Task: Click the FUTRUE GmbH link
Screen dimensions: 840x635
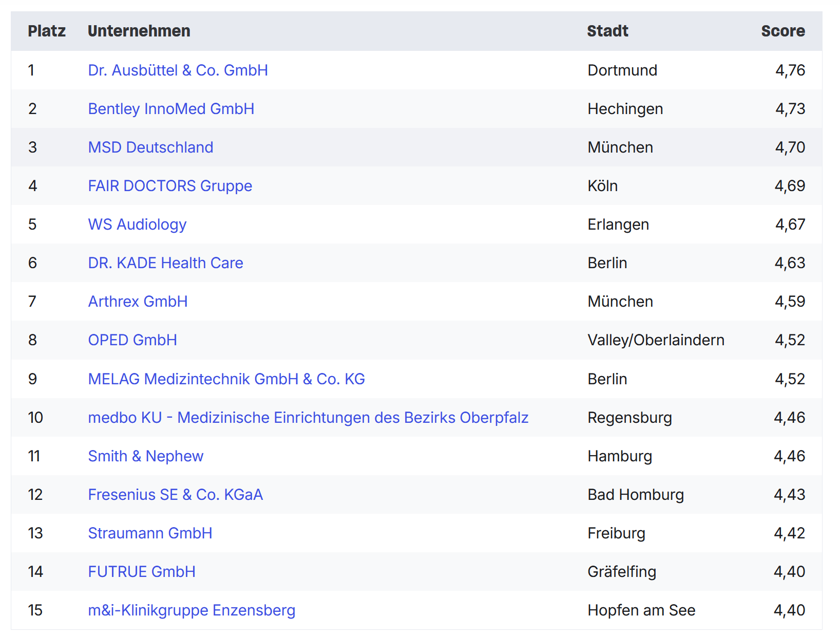Action: 142,571
